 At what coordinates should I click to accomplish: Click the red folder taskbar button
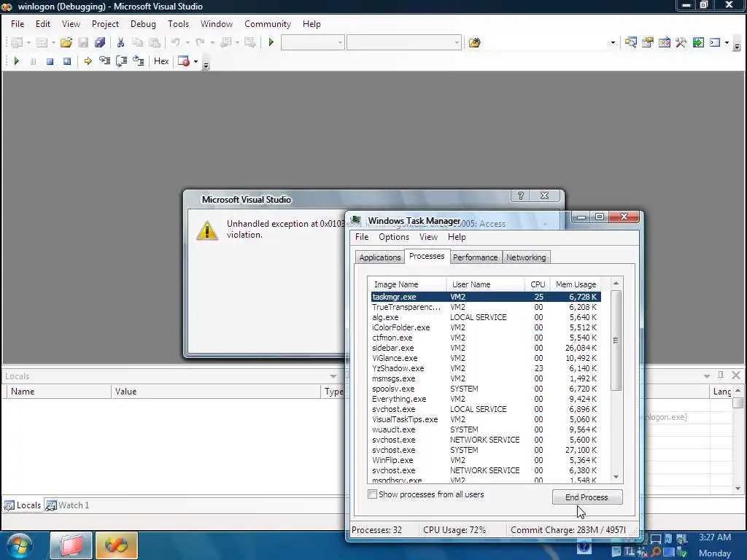point(71,545)
